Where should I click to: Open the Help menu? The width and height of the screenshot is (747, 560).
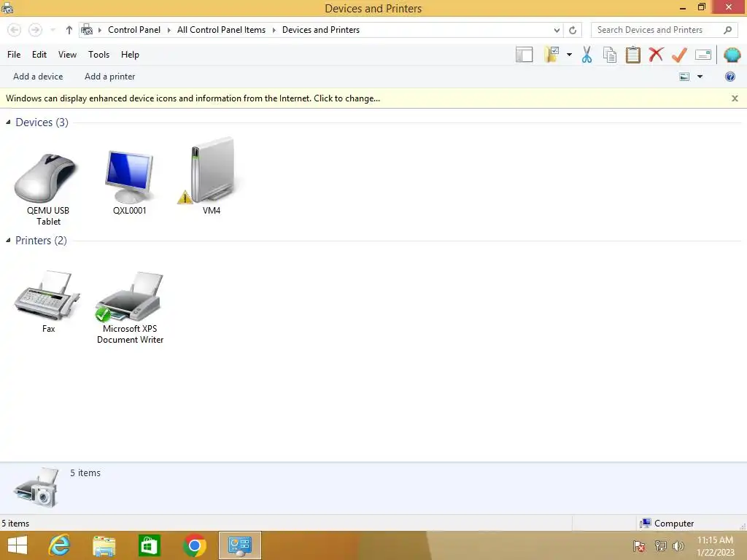click(x=130, y=55)
